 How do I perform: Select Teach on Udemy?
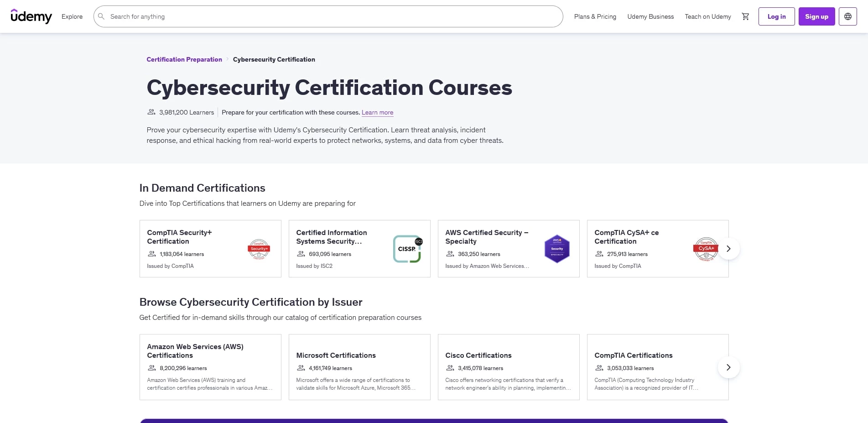coord(707,16)
